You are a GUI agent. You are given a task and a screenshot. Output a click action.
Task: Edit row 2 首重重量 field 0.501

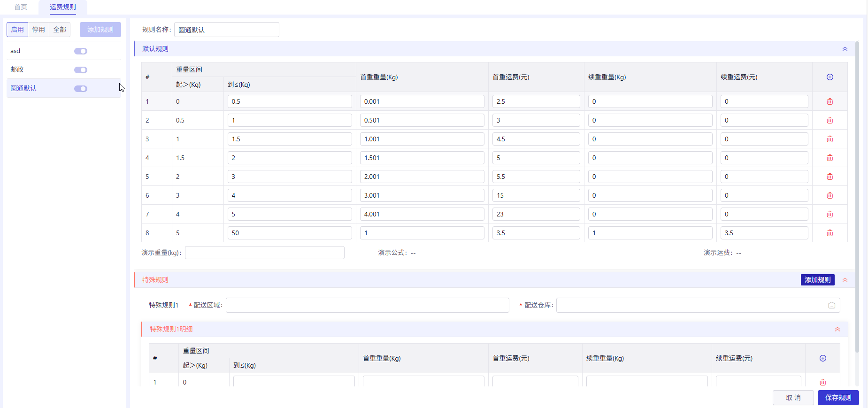pyautogui.click(x=422, y=120)
